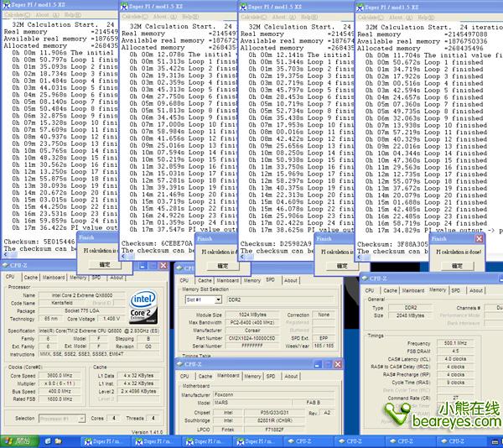Open Help menu in checksum 6CEBE70A Super PI
The height and width of the screenshot is (448, 503).
click(190, 17)
